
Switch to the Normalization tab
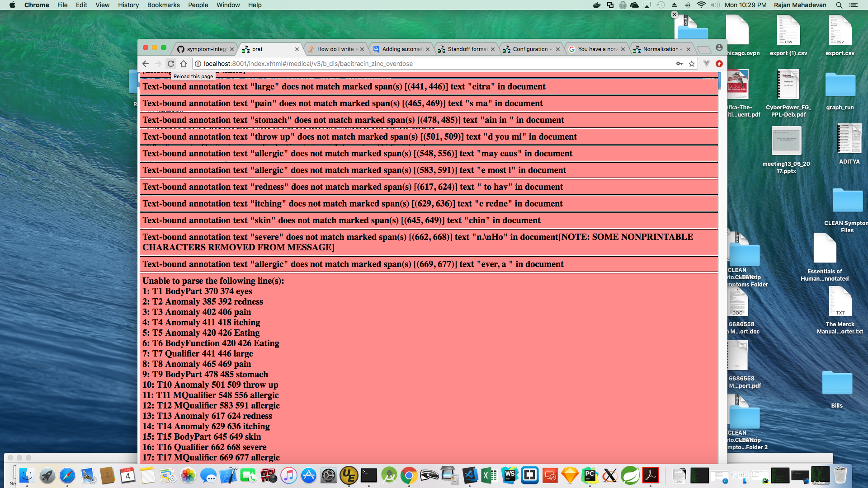click(x=660, y=49)
